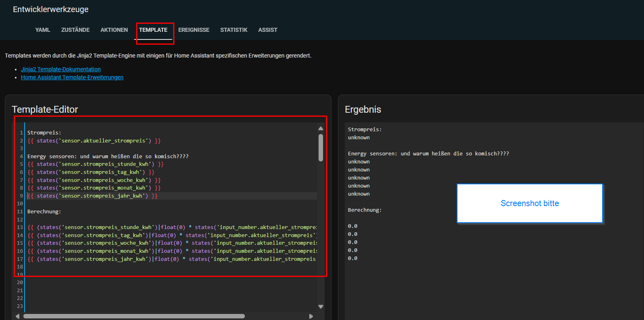Image resolution: width=644 pixels, height=320 pixels.
Task: Click the editor scroll-down arrow
Action: [321, 307]
